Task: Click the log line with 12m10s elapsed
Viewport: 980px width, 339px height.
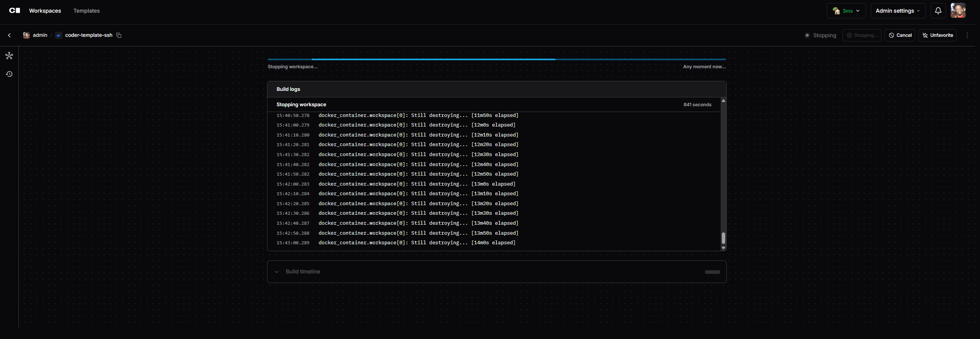Action: (494, 135)
